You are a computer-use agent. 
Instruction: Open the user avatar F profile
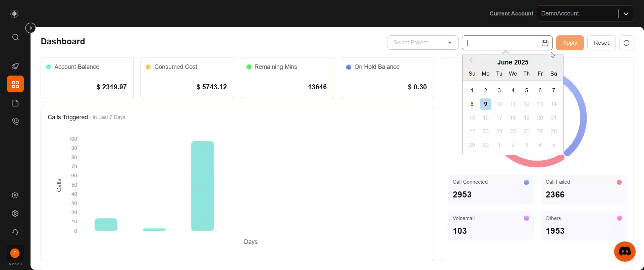pyautogui.click(x=15, y=253)
